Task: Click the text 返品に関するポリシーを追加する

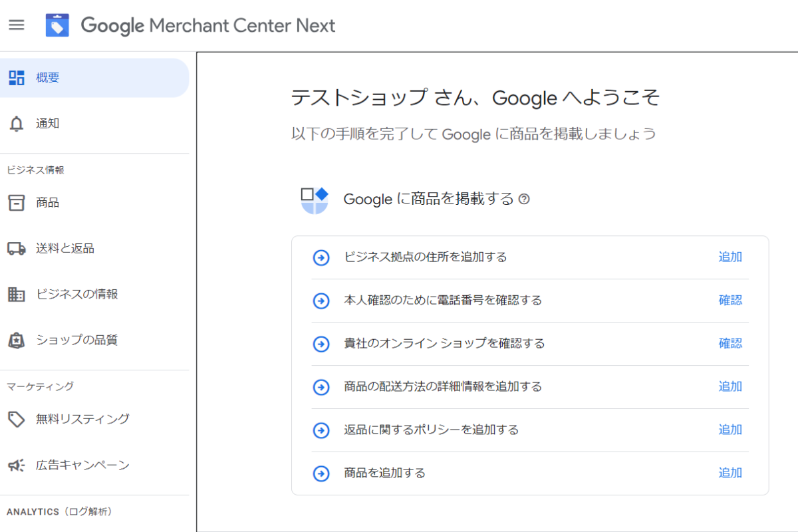Action: point(432,430)
